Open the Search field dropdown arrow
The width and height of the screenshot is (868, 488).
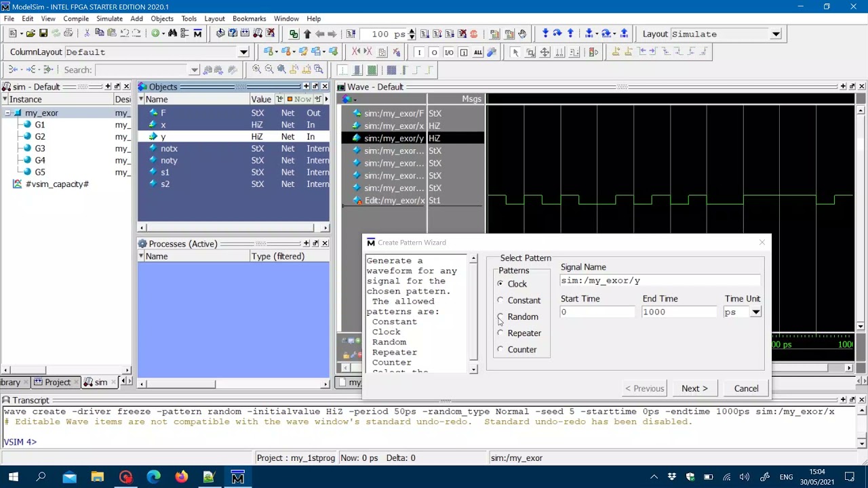(x=195, y=70)
